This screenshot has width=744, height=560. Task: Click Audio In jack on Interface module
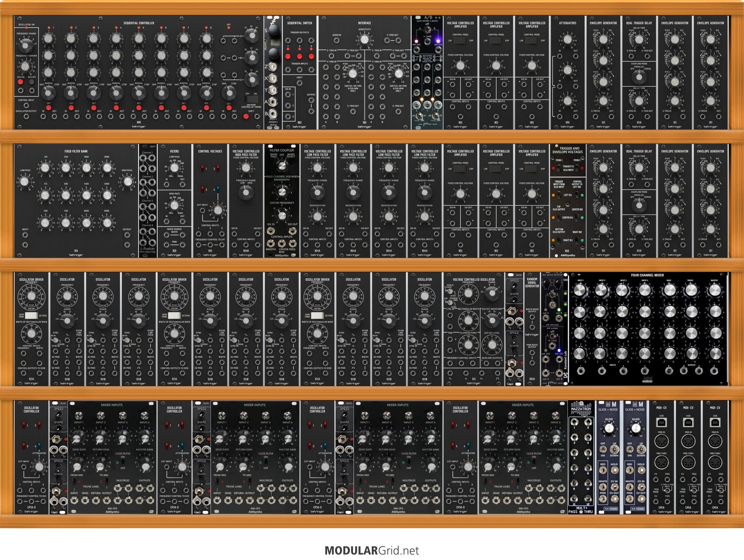tap(336, 41)
